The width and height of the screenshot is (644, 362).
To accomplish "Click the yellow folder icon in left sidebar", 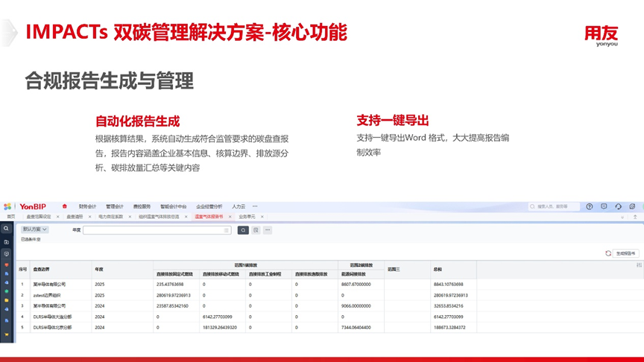I will click(6, 300).
